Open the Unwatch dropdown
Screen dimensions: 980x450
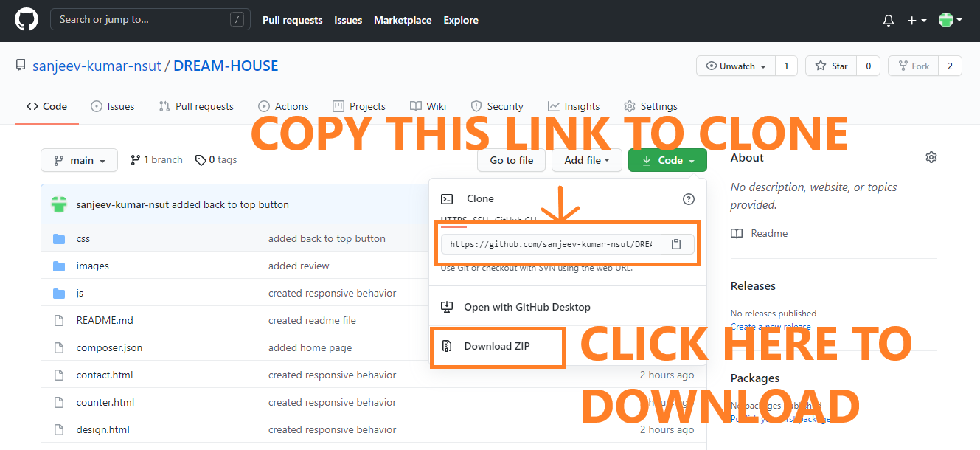736,66
